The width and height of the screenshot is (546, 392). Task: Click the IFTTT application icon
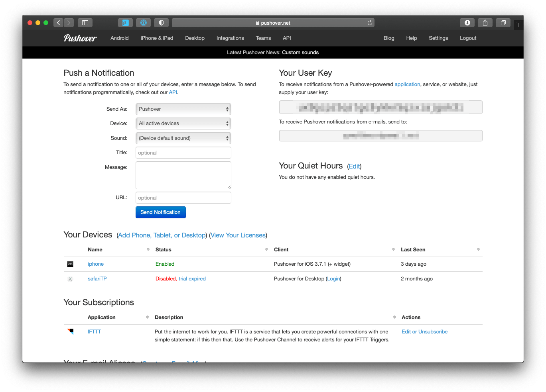coord(71,331)
